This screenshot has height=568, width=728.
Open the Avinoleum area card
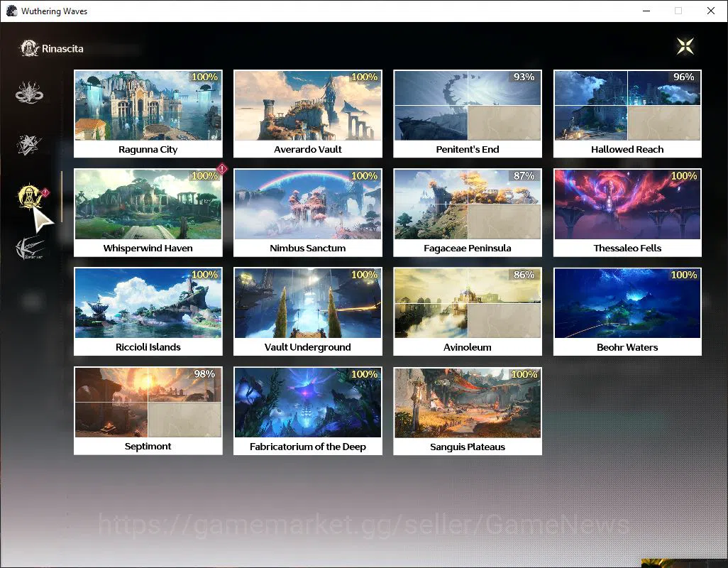click(468, 312)
